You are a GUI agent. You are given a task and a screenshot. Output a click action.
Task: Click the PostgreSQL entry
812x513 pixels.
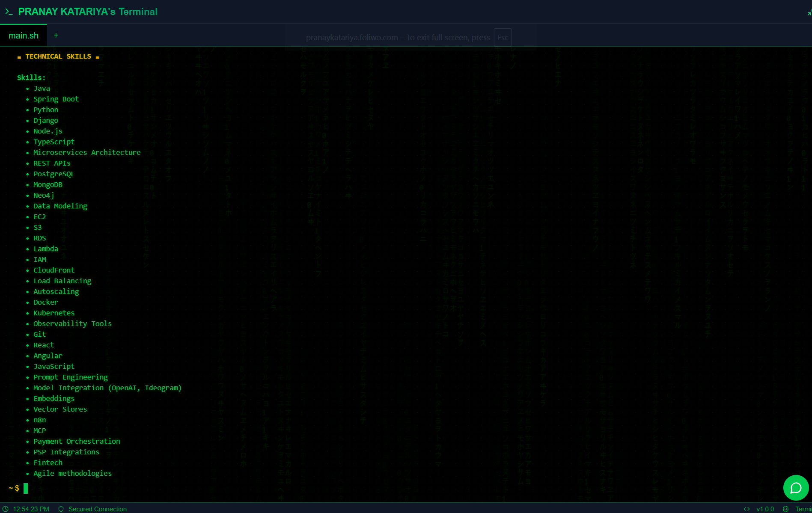(54, 174)
